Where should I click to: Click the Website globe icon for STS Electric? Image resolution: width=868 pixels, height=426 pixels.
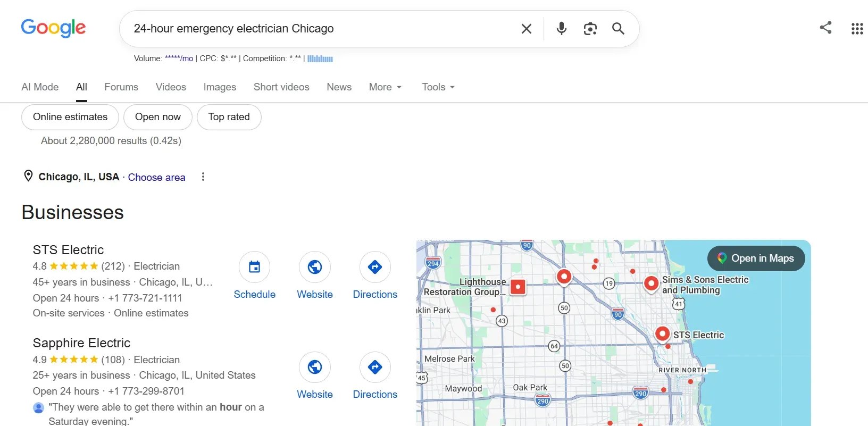pos(315,267)
